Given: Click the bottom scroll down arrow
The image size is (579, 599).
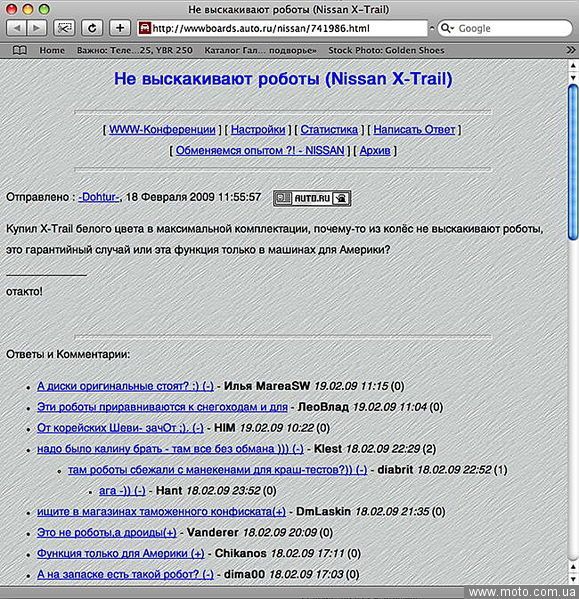Looking at the screenshot, I should 573,579.
